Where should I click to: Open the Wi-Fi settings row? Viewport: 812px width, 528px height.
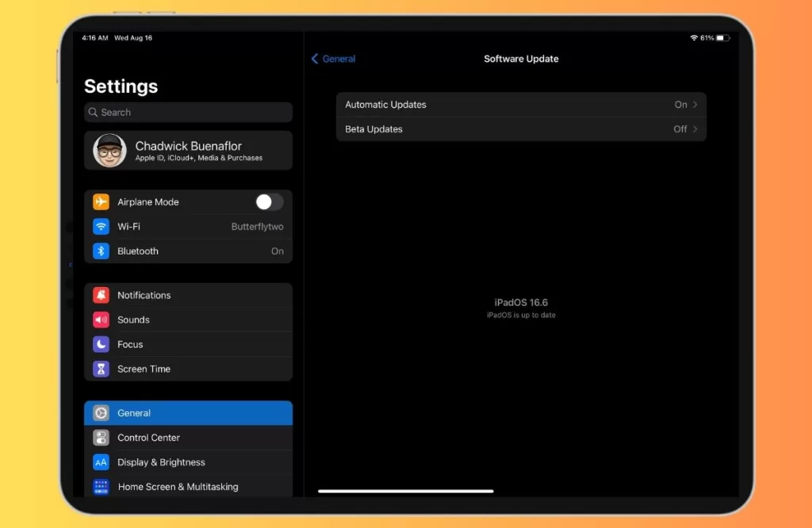189,226
